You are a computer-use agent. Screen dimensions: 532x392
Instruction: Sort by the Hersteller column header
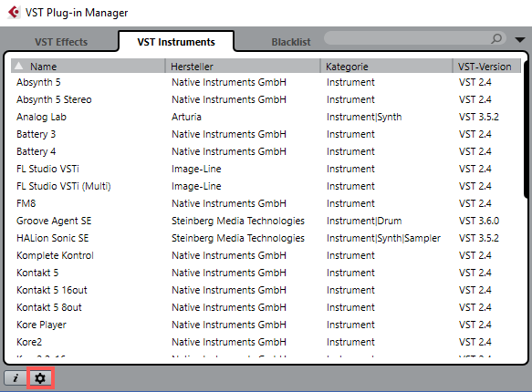(243, 66)
